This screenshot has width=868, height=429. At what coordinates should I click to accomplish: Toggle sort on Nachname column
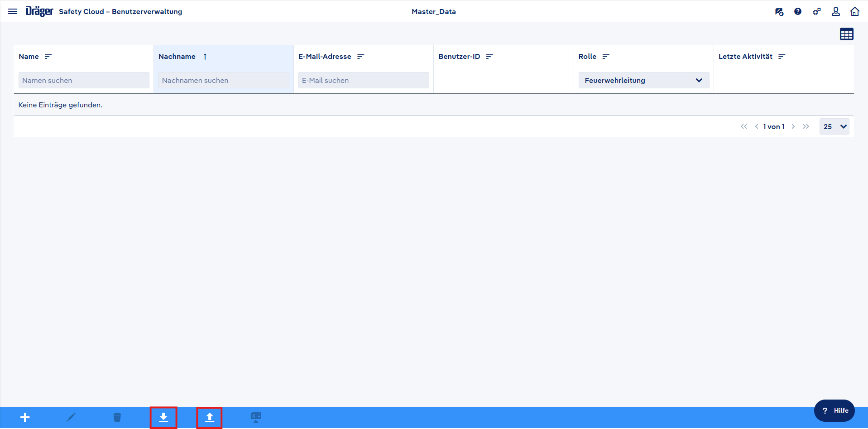tap(205, 57)
